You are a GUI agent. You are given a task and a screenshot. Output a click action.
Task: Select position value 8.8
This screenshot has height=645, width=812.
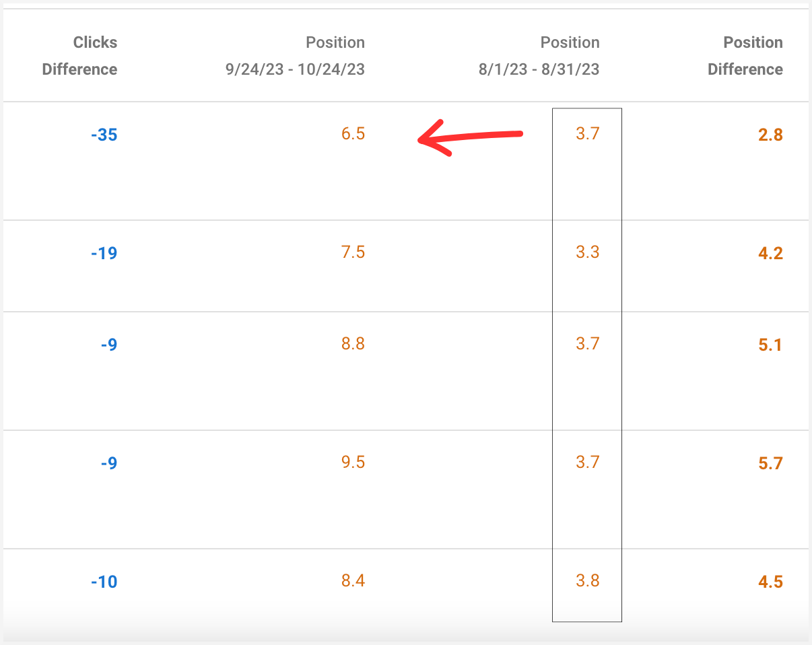click(353, 343)
